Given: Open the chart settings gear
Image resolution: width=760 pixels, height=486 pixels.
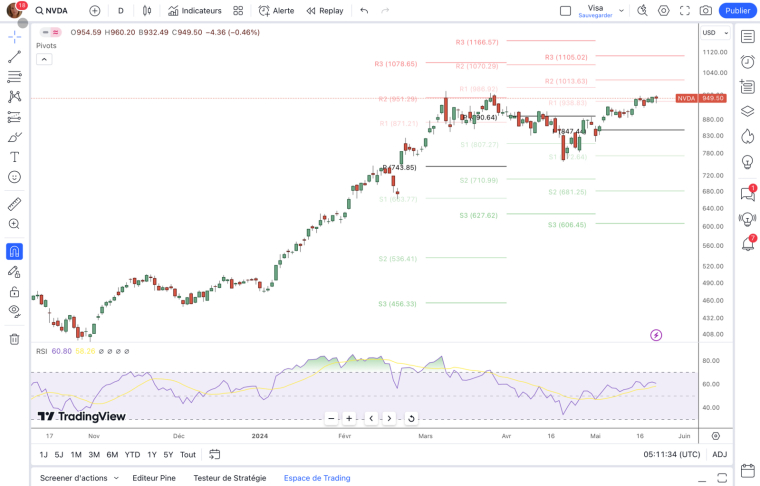Looking at the screenshot, I should click(664, 11).
